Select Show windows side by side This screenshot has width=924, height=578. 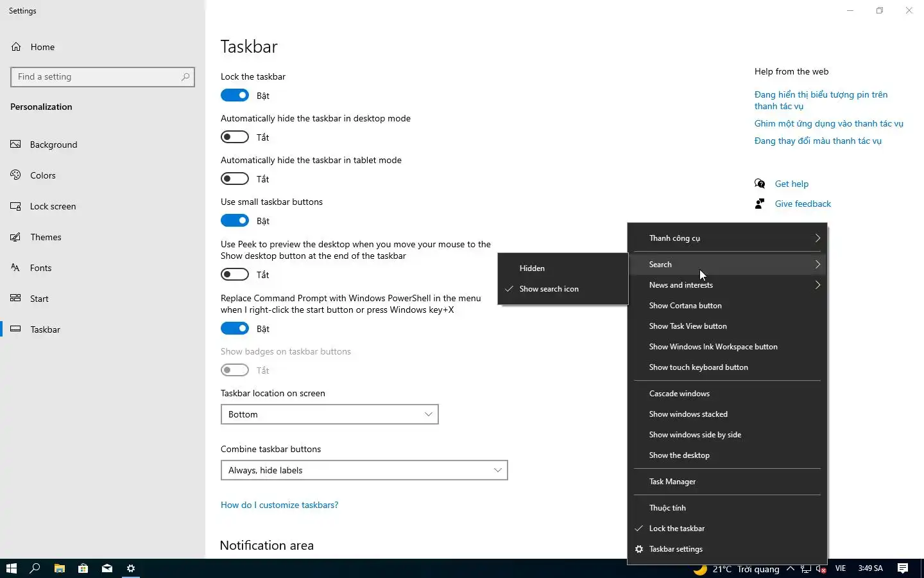pos(727,435)
